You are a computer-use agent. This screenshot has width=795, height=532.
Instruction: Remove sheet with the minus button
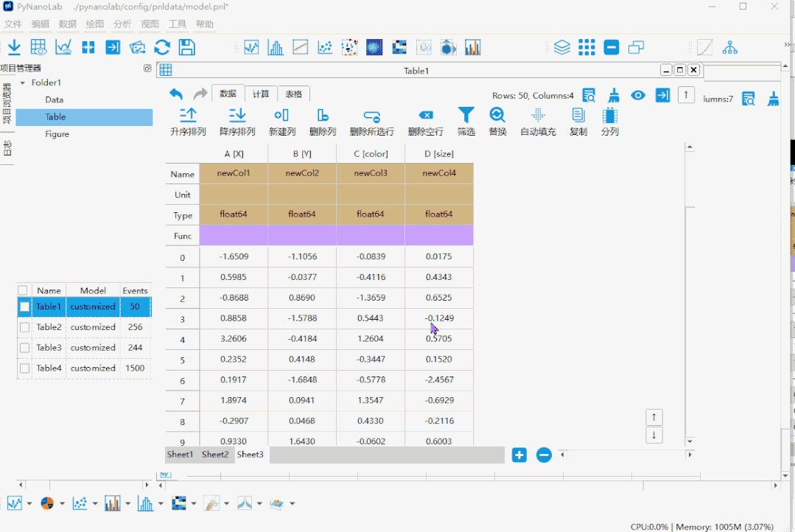[544, 455]
